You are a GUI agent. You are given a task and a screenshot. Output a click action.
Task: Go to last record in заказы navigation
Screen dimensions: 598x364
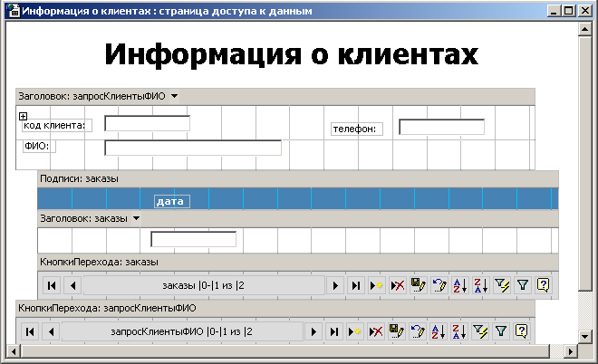click(356, 285)
